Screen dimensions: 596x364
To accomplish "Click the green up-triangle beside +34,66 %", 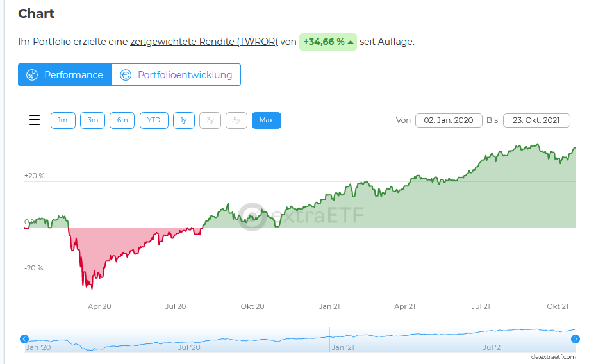I will point(351,42).
